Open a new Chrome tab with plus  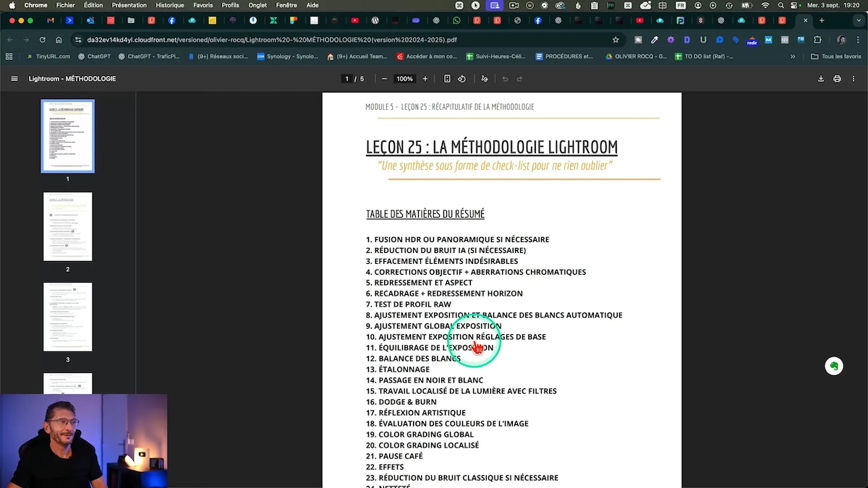coord(822,20)
